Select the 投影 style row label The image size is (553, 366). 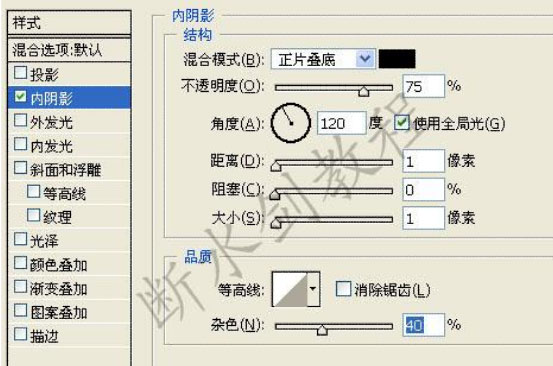[44, 74]
